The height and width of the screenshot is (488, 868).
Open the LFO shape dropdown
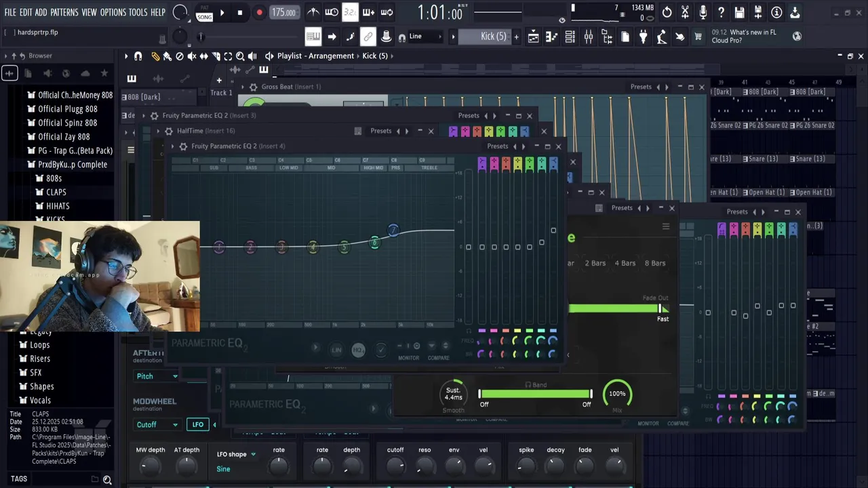tap(236, 454)
